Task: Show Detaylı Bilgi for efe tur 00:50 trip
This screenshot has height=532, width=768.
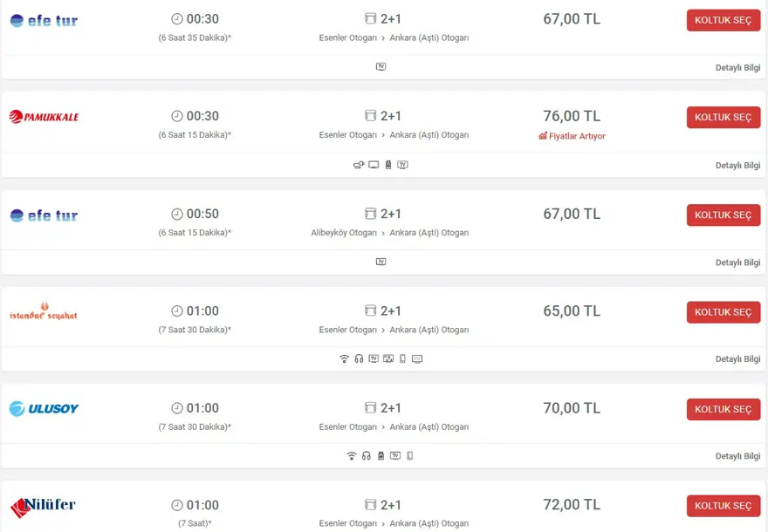Action: [x=737, y=263]
